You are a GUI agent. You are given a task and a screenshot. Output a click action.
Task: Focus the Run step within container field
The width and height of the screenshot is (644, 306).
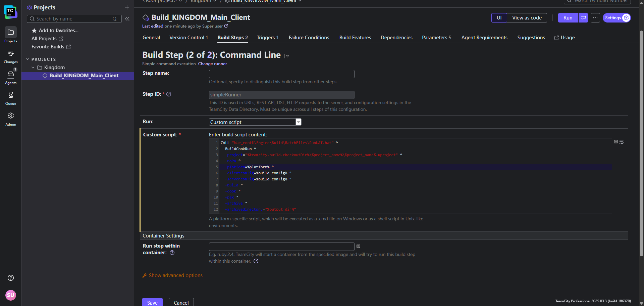pos(282,247)
